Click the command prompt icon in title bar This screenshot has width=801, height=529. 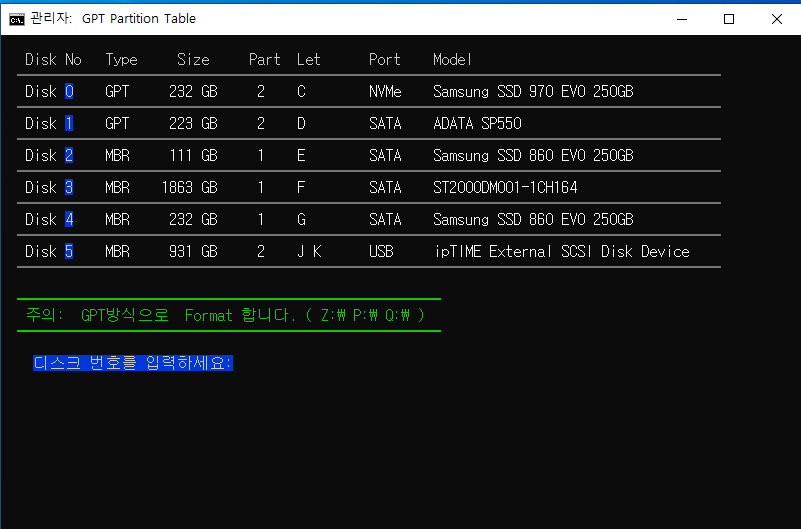16,19
